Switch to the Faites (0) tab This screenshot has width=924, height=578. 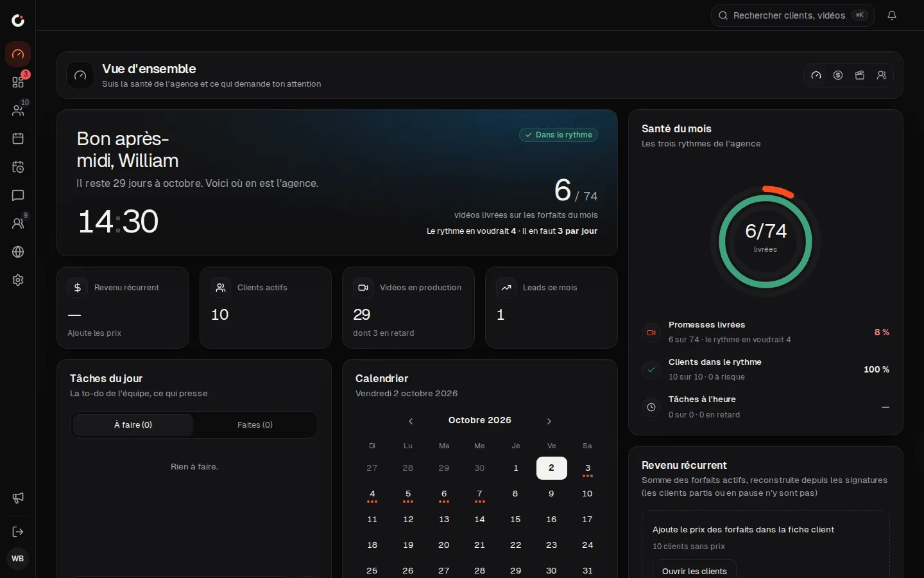(255, 425)
